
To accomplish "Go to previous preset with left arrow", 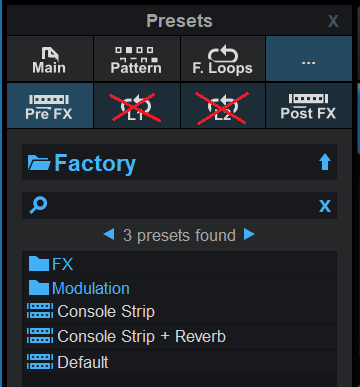I will pos(109,234).
